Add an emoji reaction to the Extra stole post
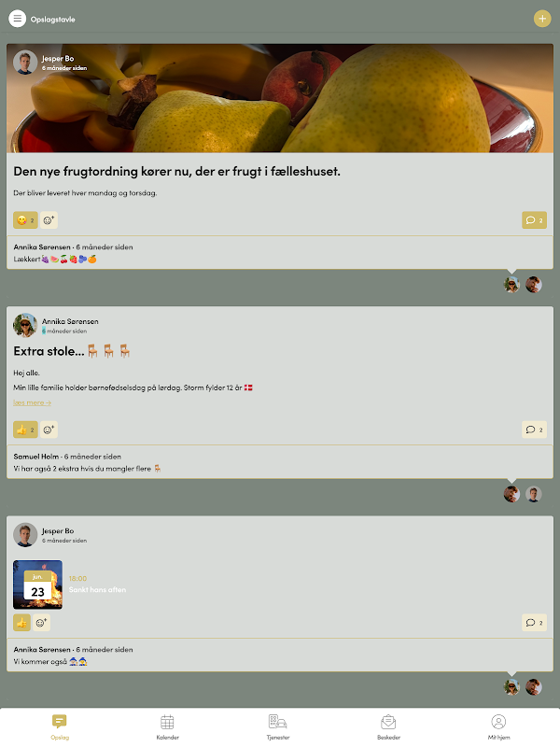 coord(49,430)
